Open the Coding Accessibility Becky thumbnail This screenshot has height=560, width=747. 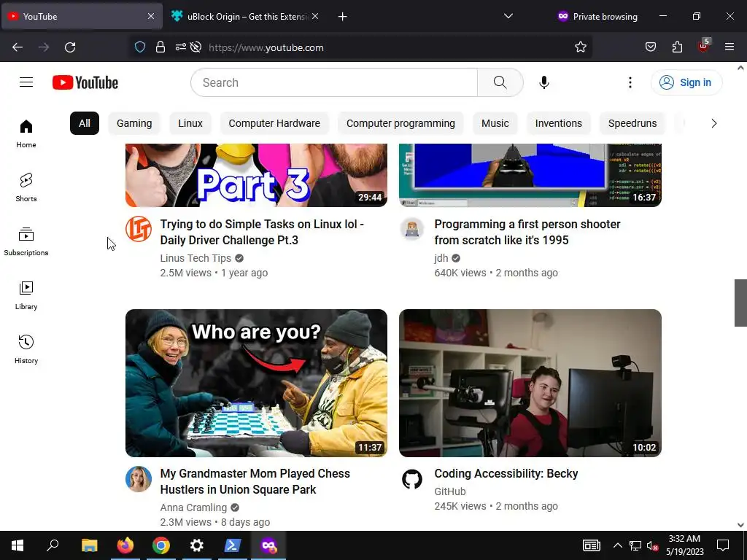pyautogui.click(x=530, y=383)
